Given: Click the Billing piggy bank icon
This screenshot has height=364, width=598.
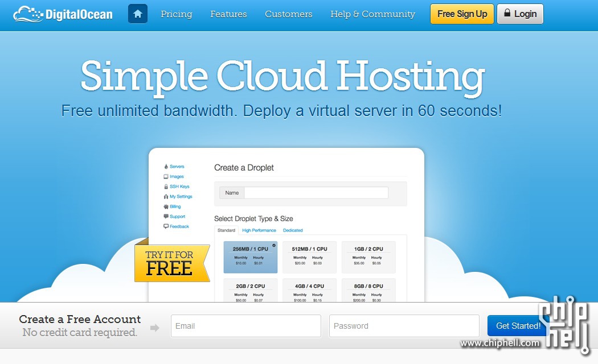Looking at the screenshot, I should coord(166,206).
